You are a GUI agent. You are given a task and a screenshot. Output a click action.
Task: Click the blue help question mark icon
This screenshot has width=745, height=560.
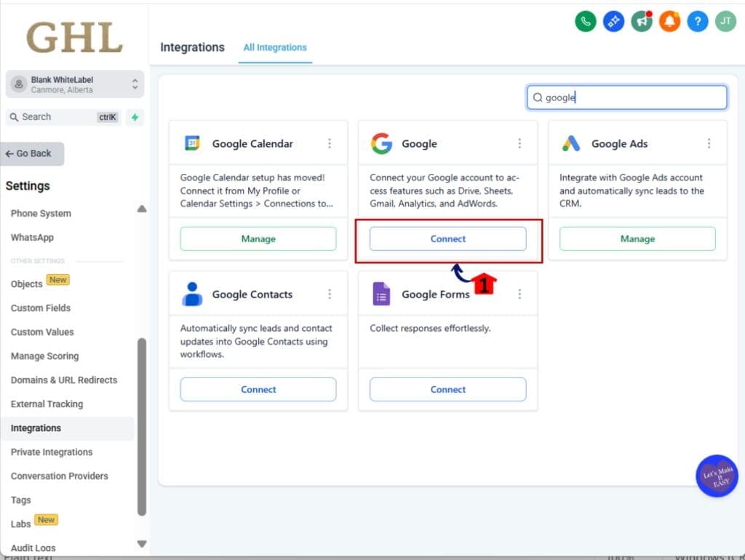click(x=698, y=21)
